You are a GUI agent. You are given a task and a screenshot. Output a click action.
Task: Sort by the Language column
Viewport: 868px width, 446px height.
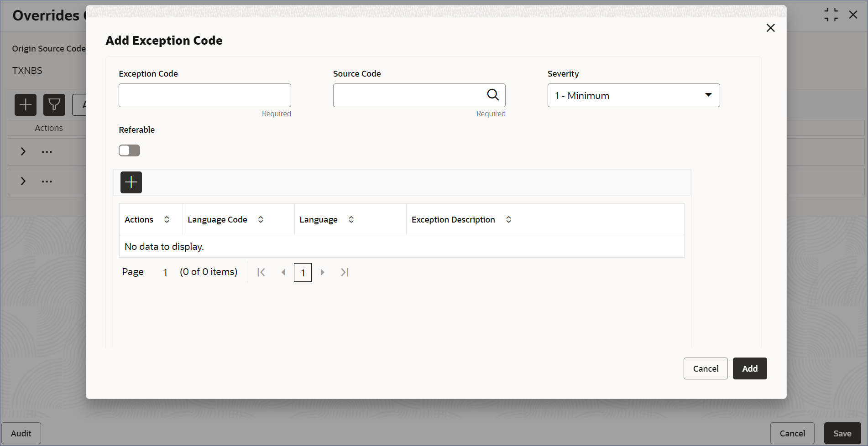click(351, 219)
